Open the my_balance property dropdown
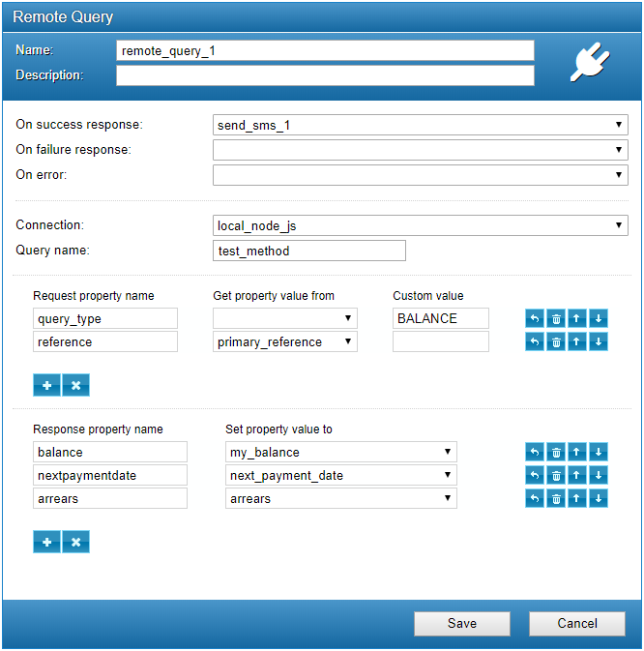Viewport: 644px width, 651px height. pyautogui.click(x=341, y=452)
